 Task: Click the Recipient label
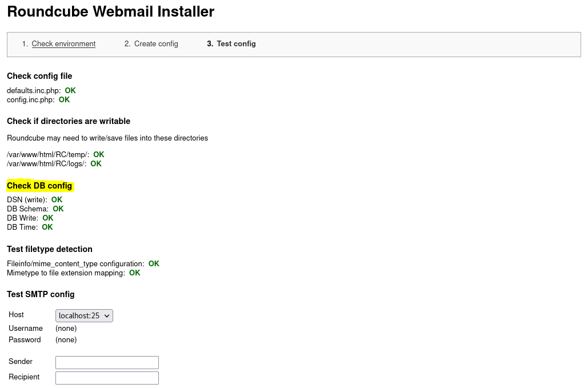(x=24, y=377)
